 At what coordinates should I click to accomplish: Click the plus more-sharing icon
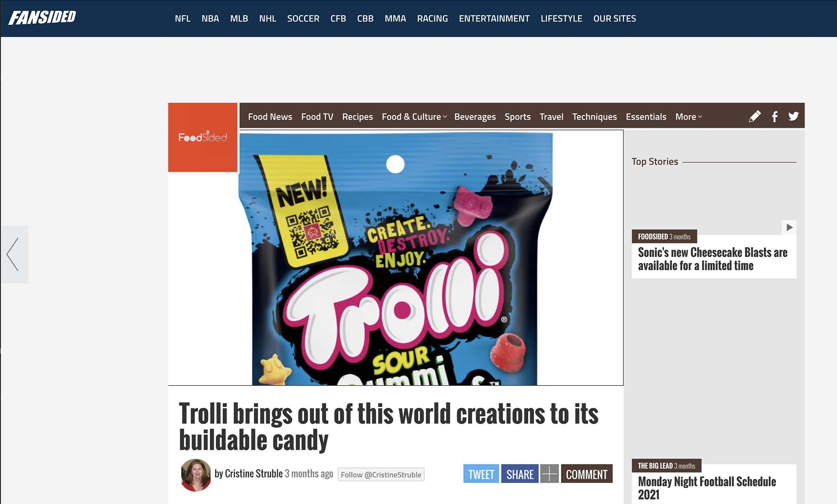[549, 474]
